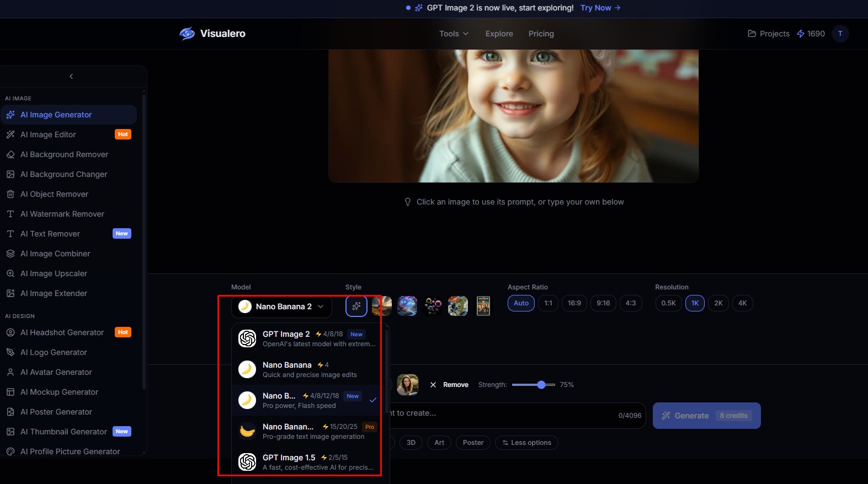
Task: Choose GPT Image 2 model option
Action: point(307,338)
